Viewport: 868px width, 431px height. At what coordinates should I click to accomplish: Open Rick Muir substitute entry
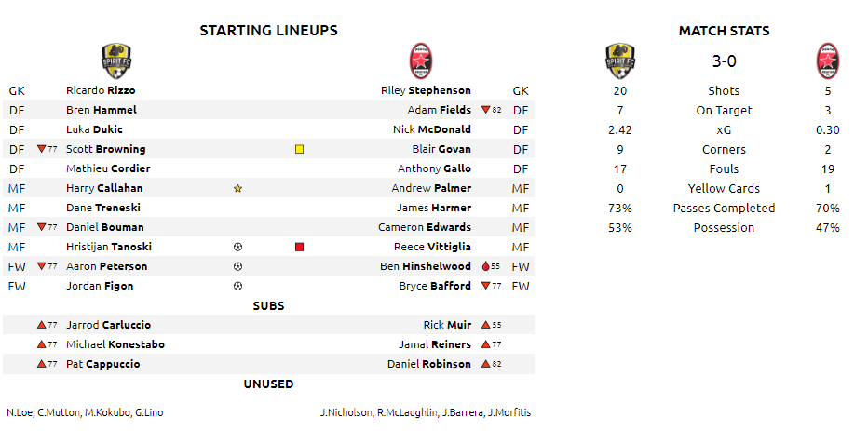click(447, 325)
